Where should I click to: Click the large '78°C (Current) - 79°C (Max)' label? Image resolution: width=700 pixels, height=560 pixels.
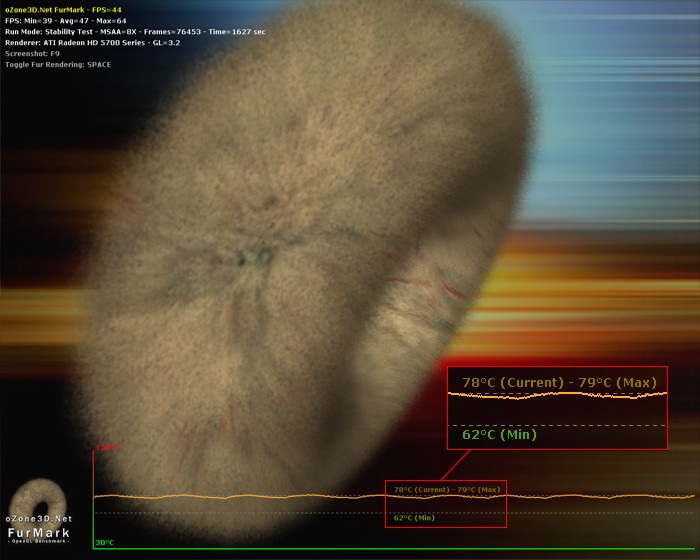tap(559, 383)
